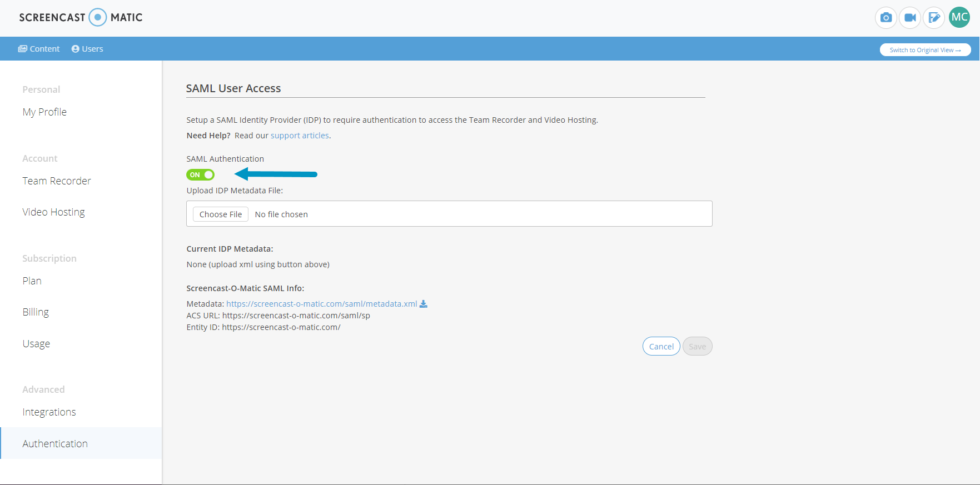Select the Authentication menu item
The height and width of the screenshot is (485, 980).
click(x=81, y=443)
